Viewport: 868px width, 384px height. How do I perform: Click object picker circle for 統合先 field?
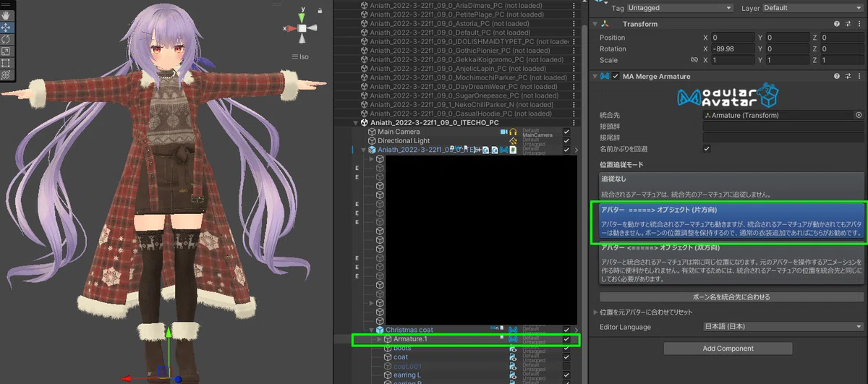point(859,115)
